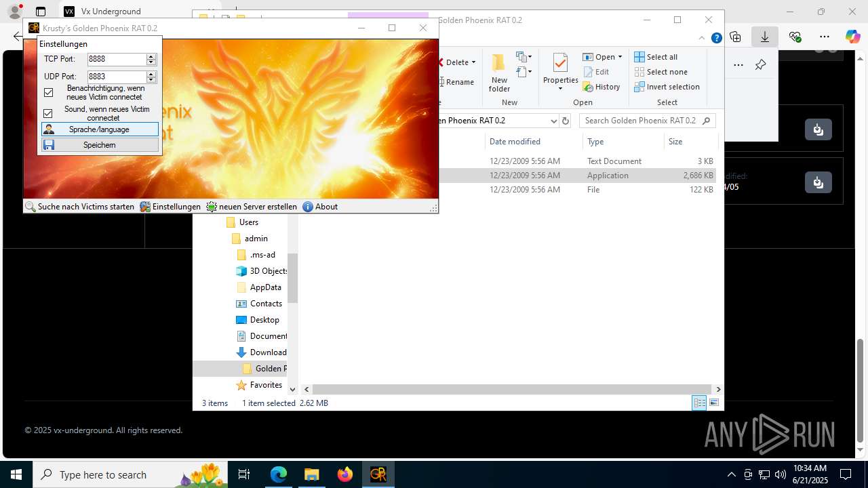Open Task View on taskbar

point(244,474)
